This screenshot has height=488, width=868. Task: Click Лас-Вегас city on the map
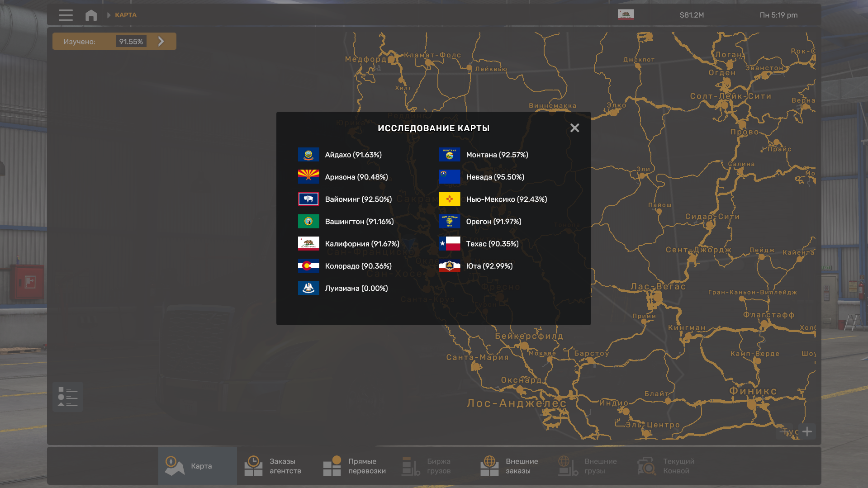[658, 286]
